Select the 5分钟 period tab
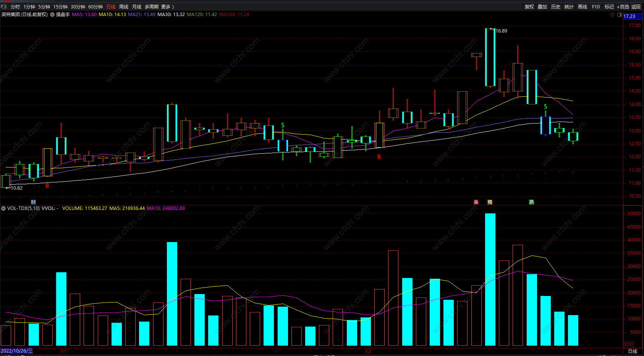Screen dimensions: 644x356 coord(44,7)
